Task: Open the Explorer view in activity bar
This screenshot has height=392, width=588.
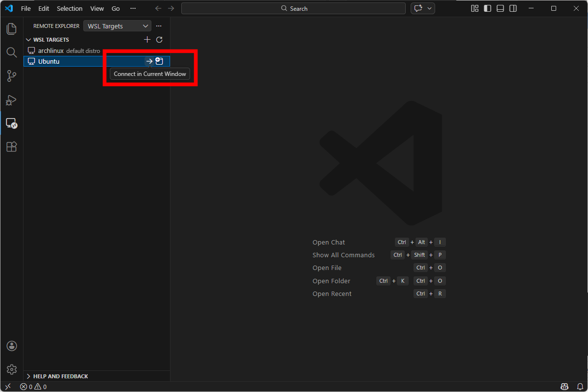Action: coord(11,28)
